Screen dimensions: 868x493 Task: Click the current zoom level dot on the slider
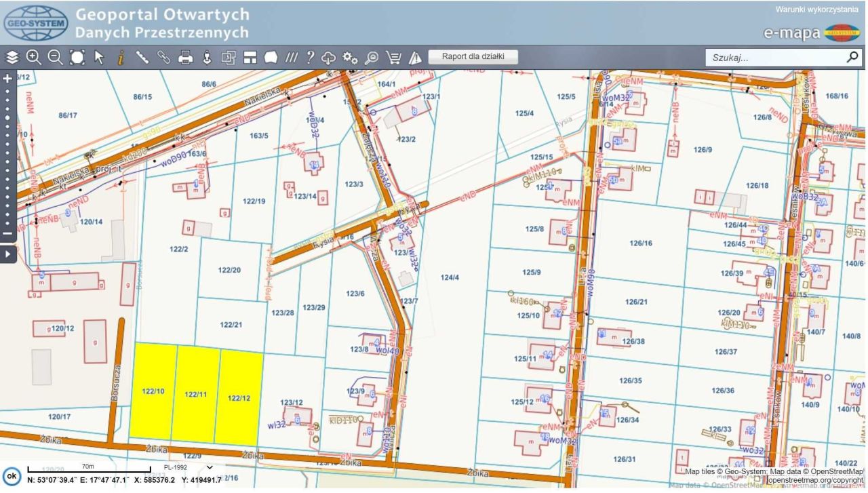8,117
